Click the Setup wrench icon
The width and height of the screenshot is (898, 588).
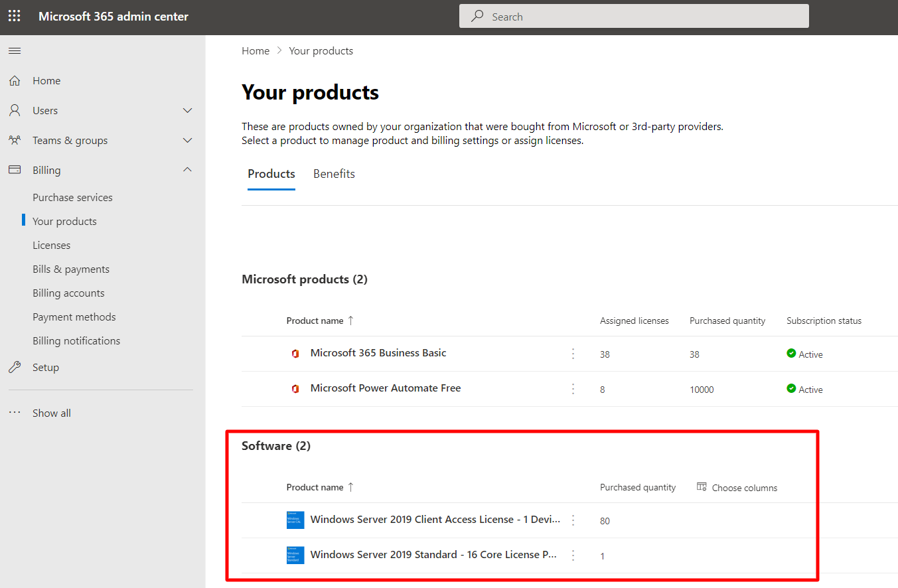tap(14, 368)
